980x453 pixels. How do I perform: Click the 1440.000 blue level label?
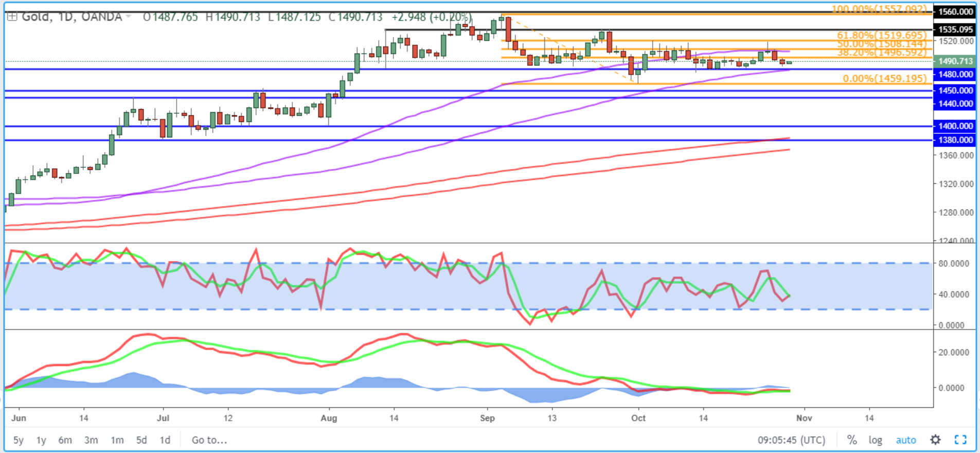(x=955, y=103)
